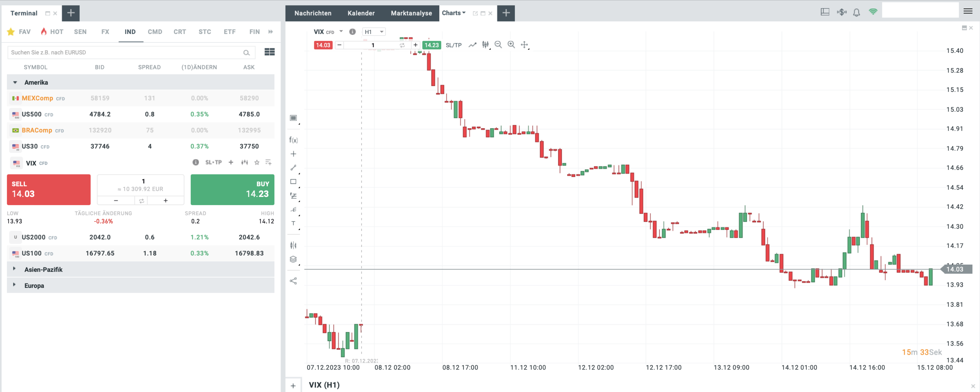Click the green BUY 14.23 button
The width and height of the screenshot is (980, 392).
pos(233,189)
